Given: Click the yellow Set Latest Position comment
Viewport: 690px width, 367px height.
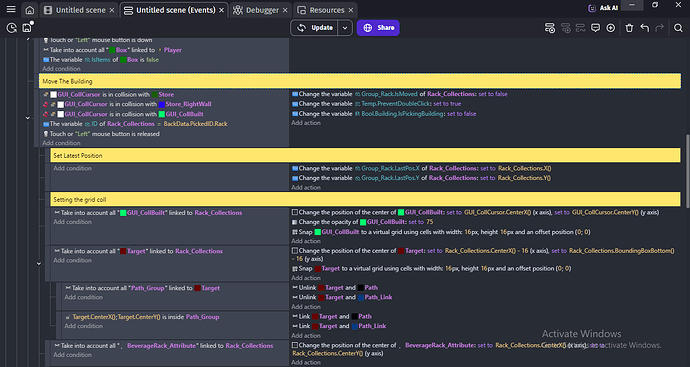Looking at the screenshot, I should coord(365,155).
